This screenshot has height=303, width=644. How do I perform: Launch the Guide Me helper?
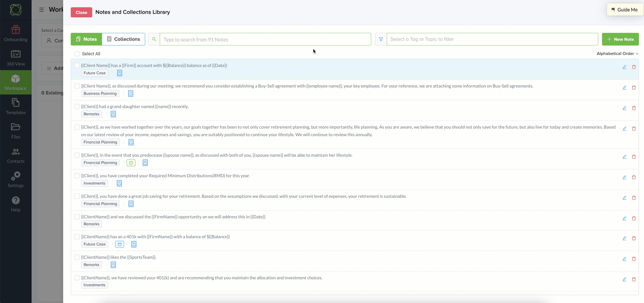pos(625,9)
